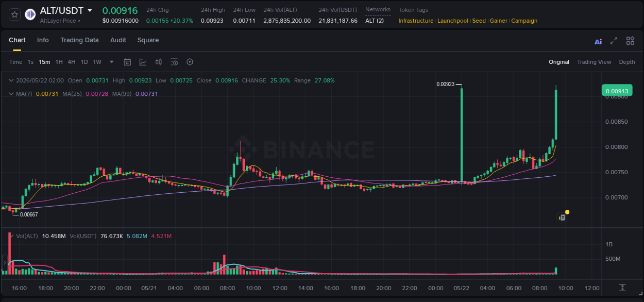Open the Ai assistant icon

click(x=598, y=41)
